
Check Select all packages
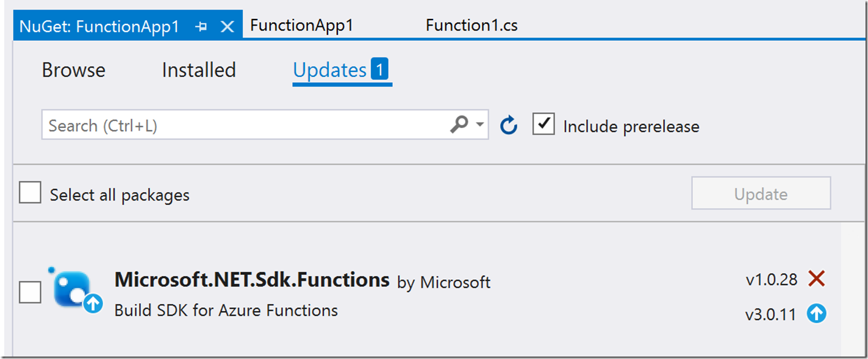tap(30, 193)
